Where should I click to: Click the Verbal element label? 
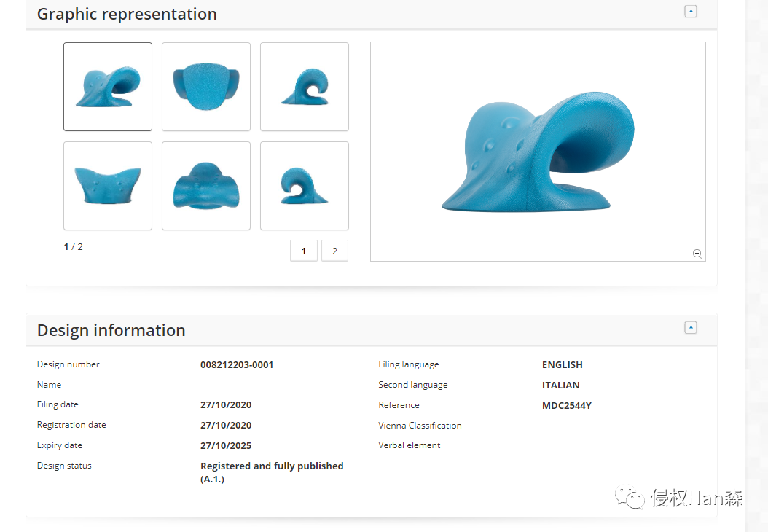click(409, 445)
